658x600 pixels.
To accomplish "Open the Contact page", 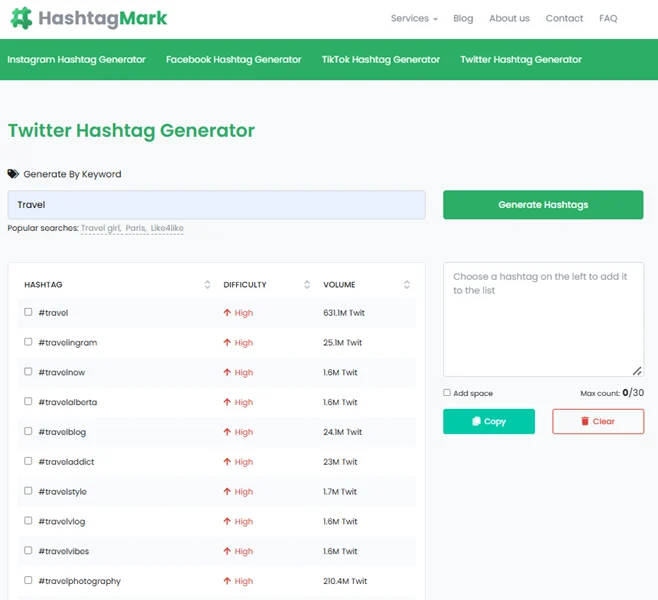I will point(564,18).
